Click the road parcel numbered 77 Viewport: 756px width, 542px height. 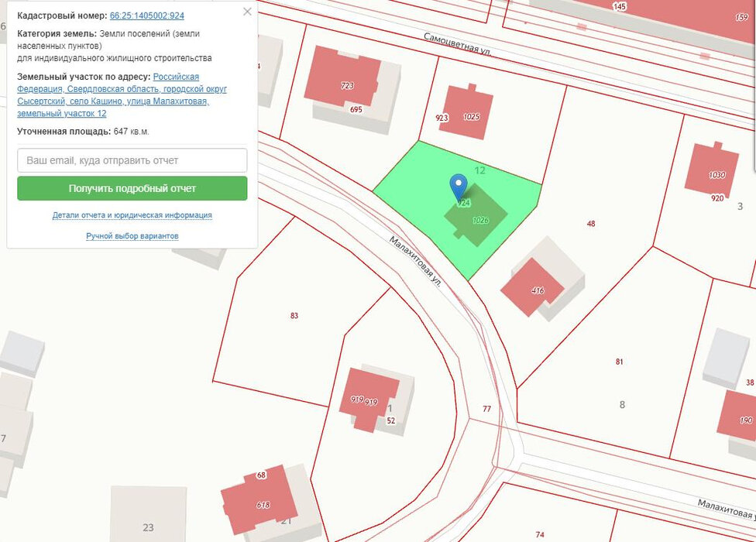pos(487,409)
